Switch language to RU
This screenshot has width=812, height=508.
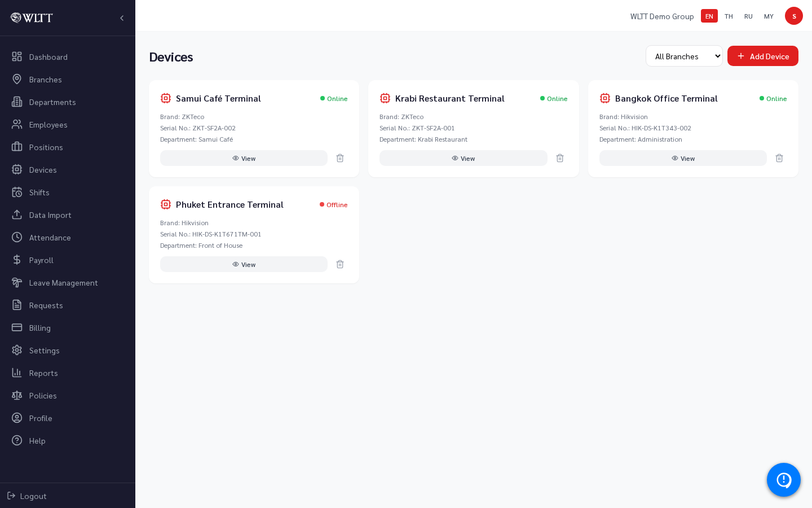[x=748, y=16]
